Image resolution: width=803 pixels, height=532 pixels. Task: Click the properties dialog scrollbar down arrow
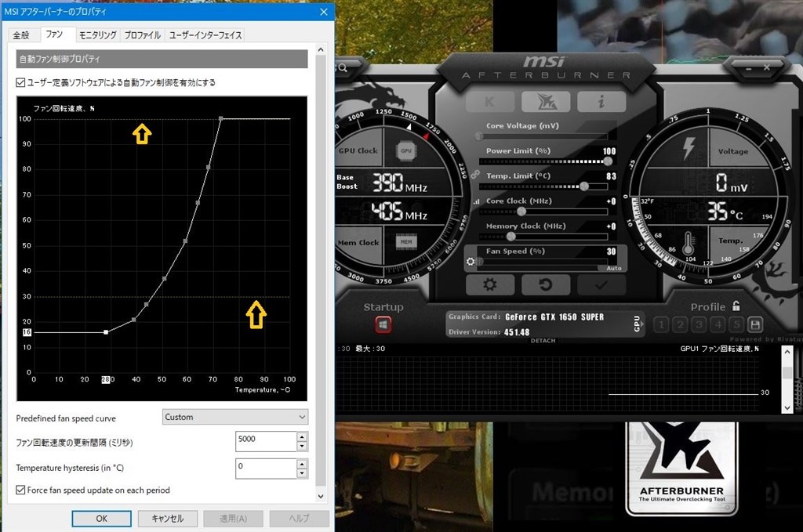click(x=321, y=496)
